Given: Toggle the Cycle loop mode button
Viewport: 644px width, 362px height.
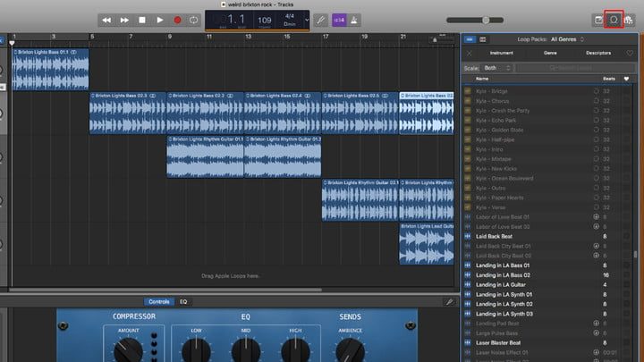Looking at the screenshot, I should tap(193, 19).
